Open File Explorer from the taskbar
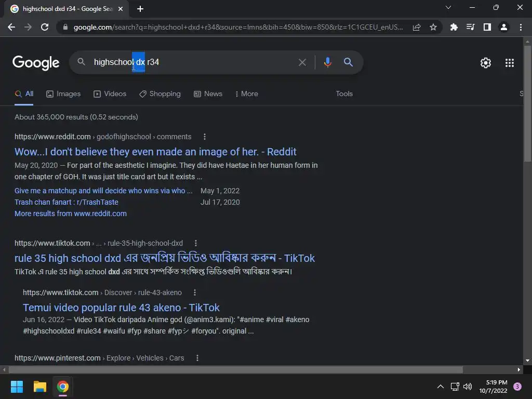The width and height of the screenshot is (532, 399). point(39,387)
